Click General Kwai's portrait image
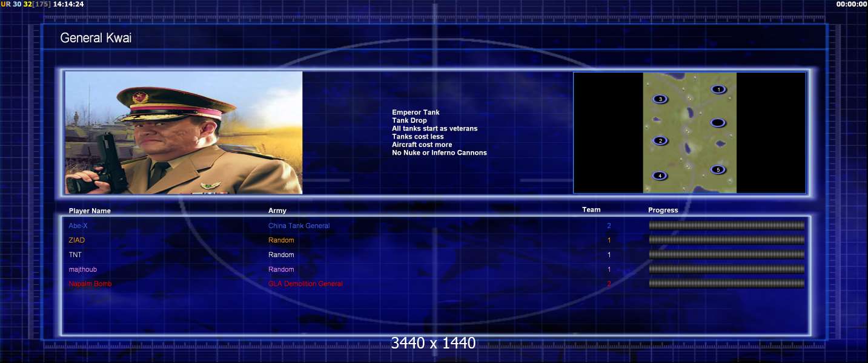 pos(184,132)
